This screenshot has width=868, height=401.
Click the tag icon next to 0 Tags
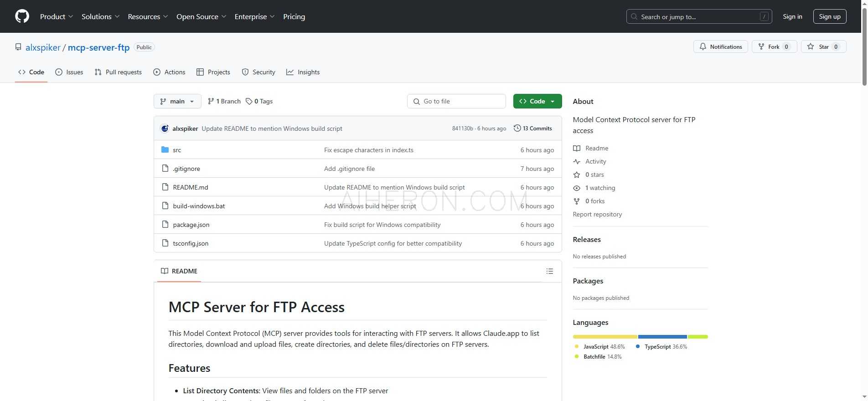coord(249,101)
